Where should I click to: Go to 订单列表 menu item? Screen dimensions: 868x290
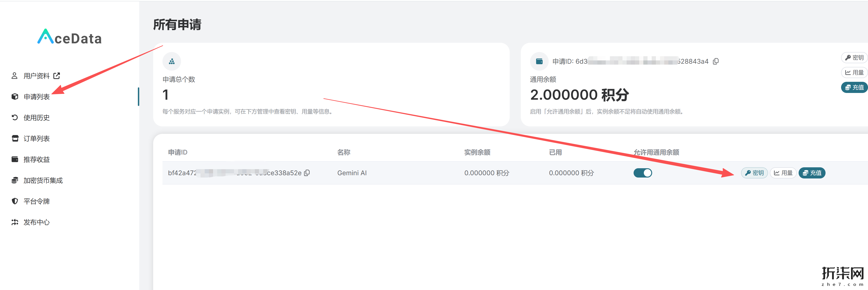coord(36,138)
